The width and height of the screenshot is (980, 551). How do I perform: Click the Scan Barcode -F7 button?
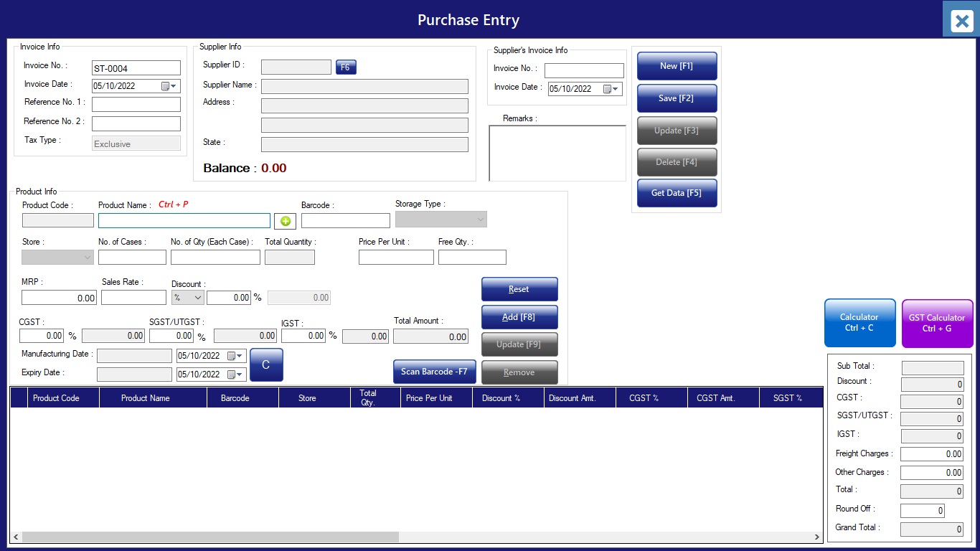click(434, 372)
